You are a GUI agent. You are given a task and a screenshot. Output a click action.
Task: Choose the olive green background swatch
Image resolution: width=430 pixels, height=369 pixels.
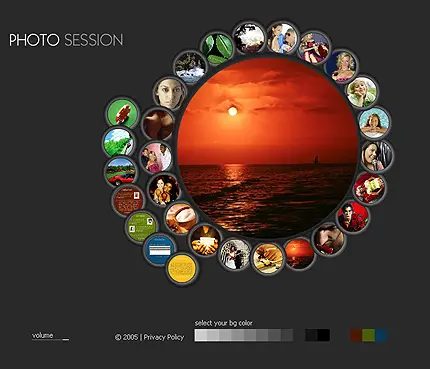point(368,335)
